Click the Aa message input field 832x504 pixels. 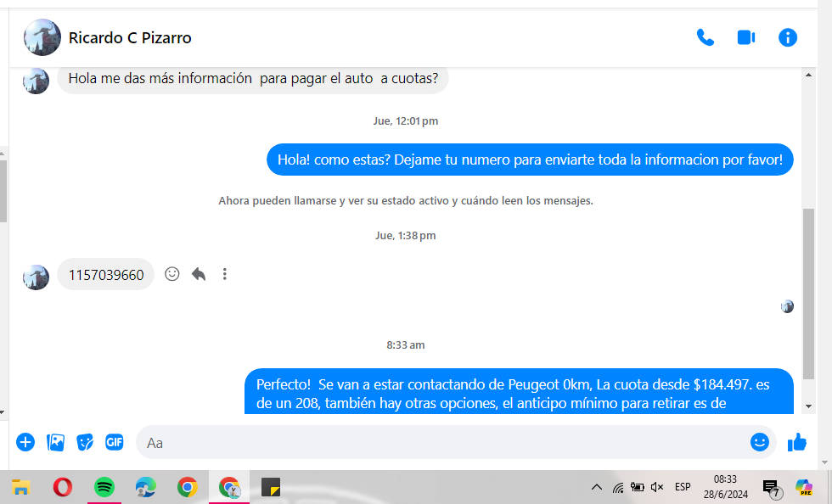[x=441, y=442]
